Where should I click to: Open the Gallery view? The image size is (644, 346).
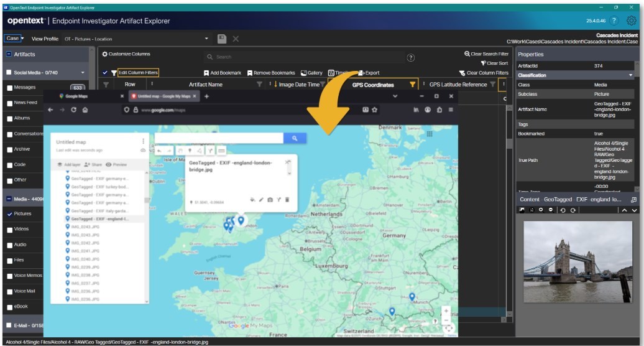pyautogui.click(x=311, y=73)
